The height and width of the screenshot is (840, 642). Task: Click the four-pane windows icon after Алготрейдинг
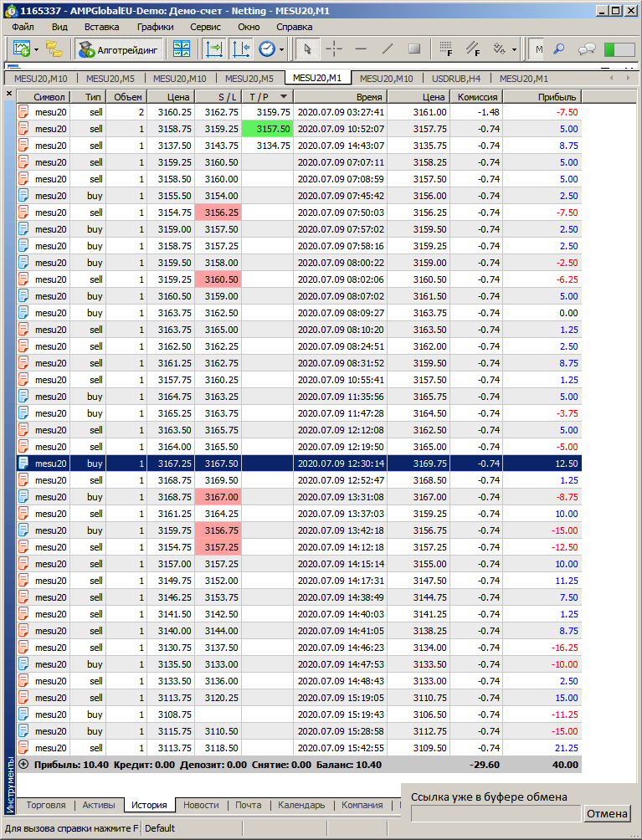pos(182,49)
